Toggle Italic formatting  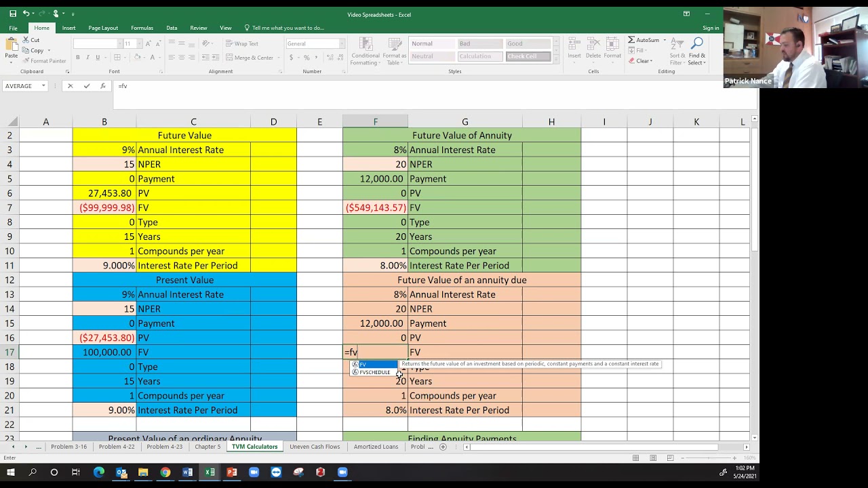pos(87,58)
